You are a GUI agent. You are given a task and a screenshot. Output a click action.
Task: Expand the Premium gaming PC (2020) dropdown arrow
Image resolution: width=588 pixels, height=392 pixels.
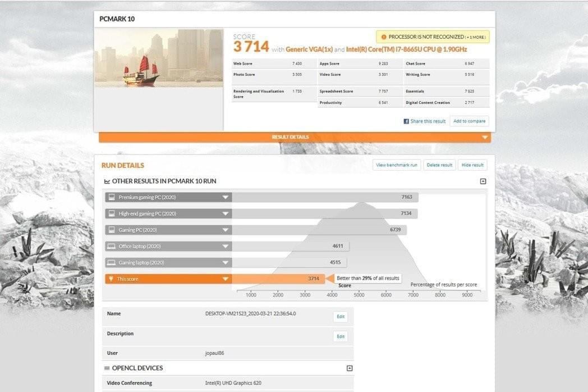point(226,197)
